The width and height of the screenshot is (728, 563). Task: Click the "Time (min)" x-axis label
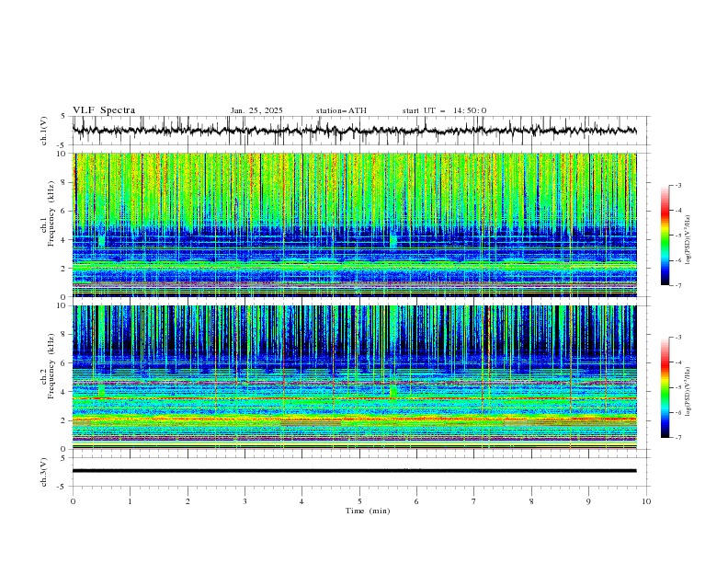coord(368,511)
